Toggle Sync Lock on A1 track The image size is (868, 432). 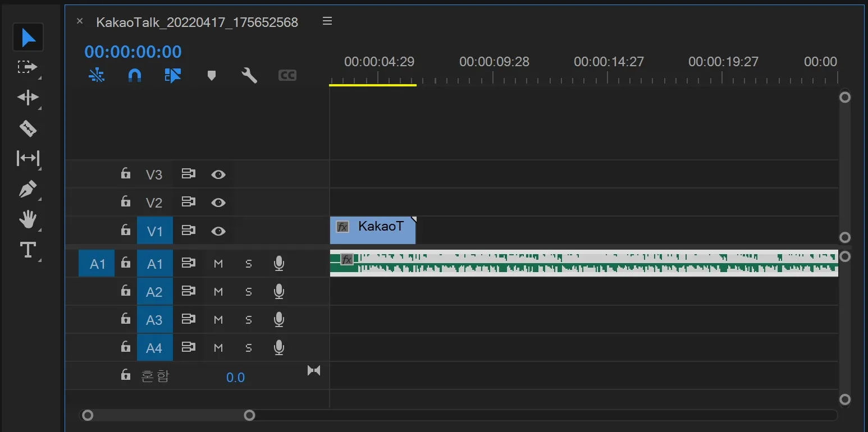[x=189, y=263]
